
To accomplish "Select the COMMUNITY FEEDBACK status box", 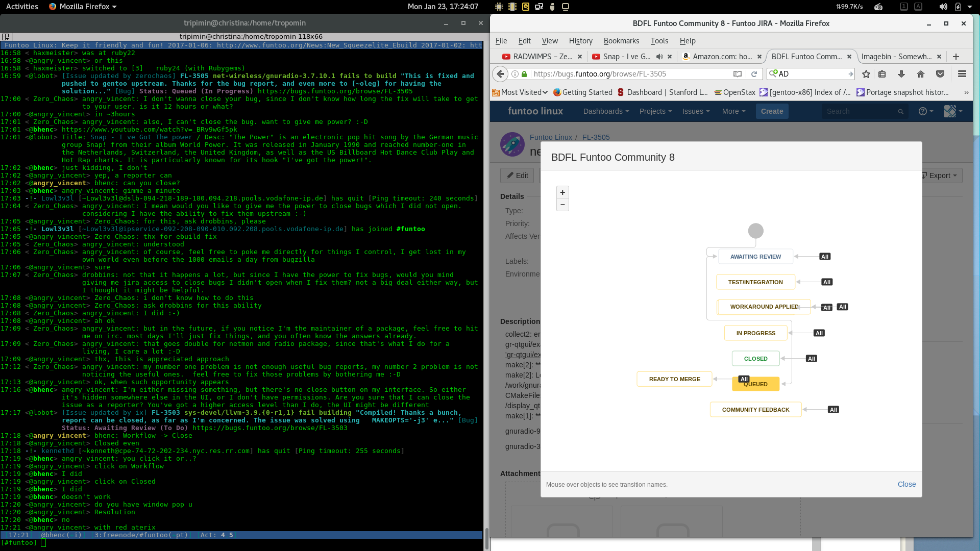I will 755,410.
